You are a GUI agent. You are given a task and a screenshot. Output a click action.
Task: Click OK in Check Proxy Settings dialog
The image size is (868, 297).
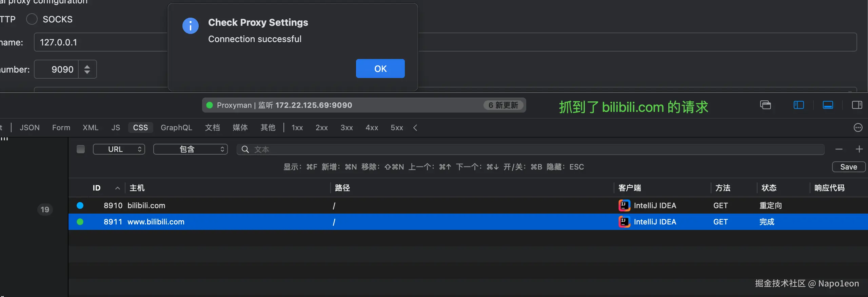tap(380, 68)
